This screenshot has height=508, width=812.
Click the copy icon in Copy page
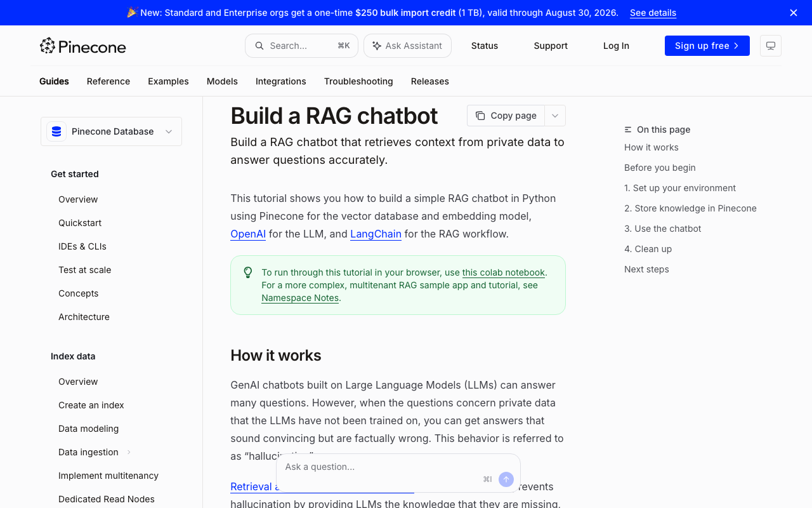480,116
